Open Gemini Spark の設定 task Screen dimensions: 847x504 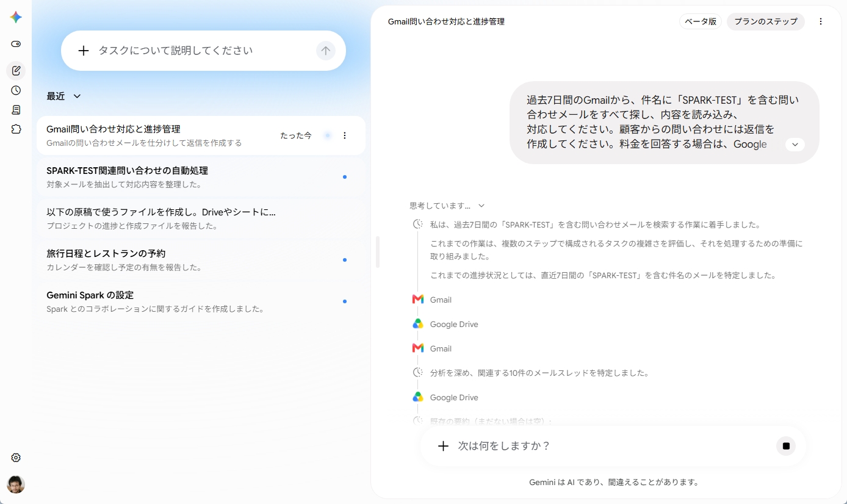pos(201,301)
